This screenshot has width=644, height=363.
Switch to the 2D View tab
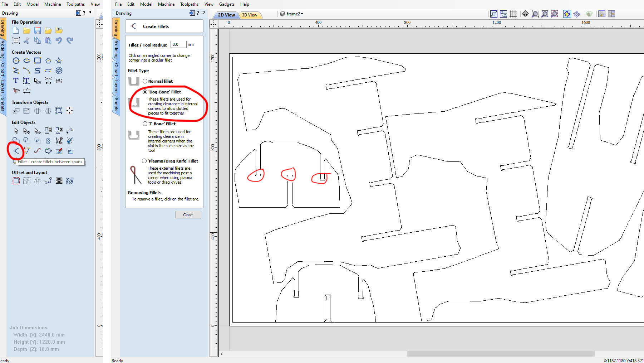[226, 15]
